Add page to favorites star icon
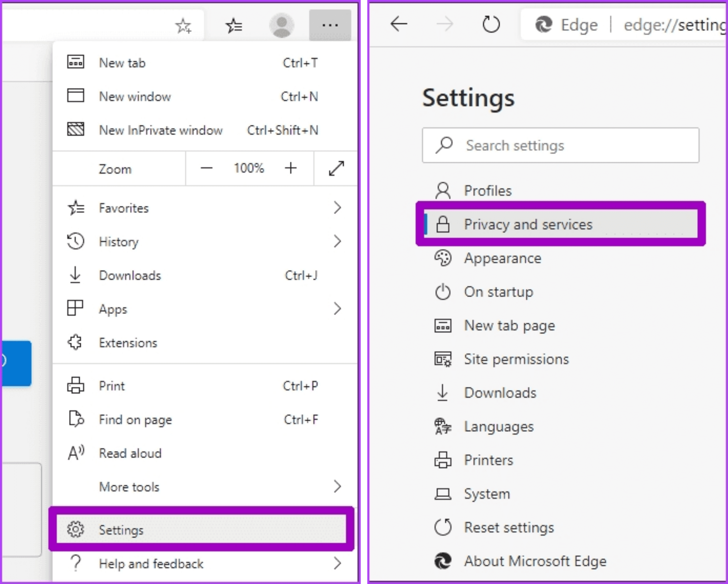 pyautogui.click(x=183, y=26)
